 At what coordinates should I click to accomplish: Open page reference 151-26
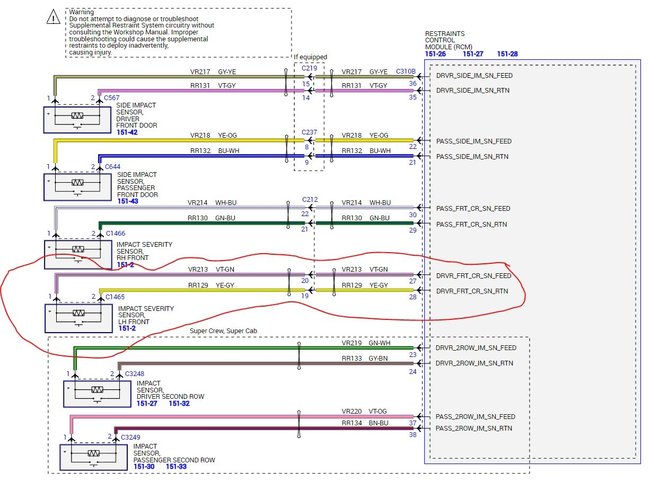(x=435, y=54)
